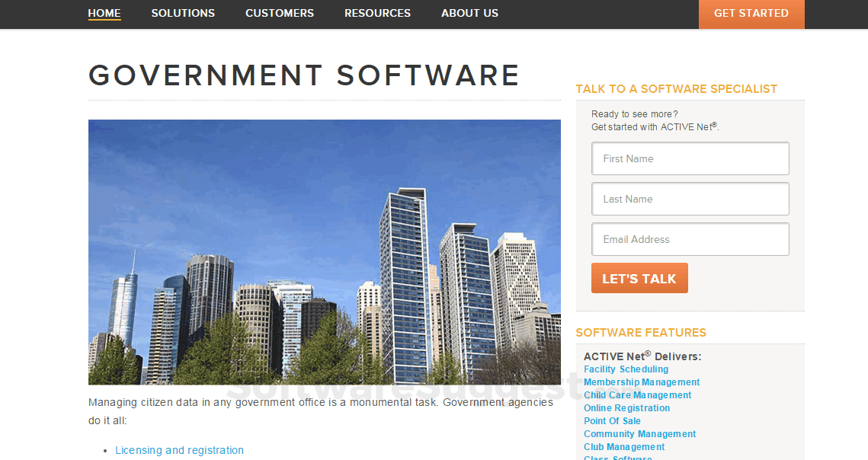This screenshot has height=460, width=868.
Task: Click the Online Registration link
Action: (x=626, y=407)
